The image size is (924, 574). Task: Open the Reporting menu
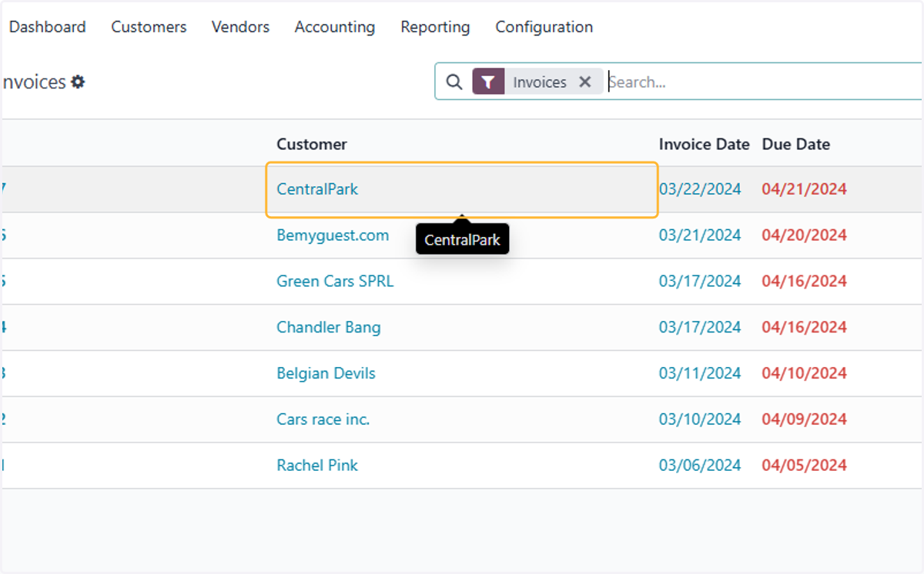(435, 27)
